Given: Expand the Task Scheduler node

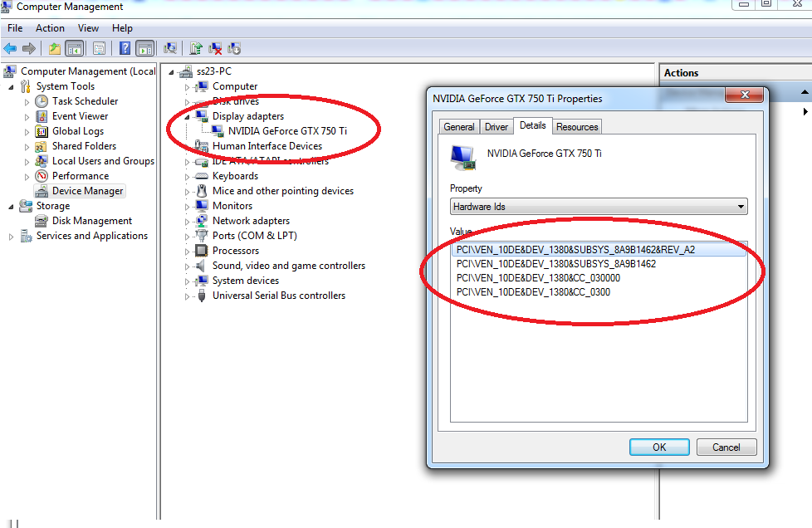Looking at the screenshot, I should [27, 102].
